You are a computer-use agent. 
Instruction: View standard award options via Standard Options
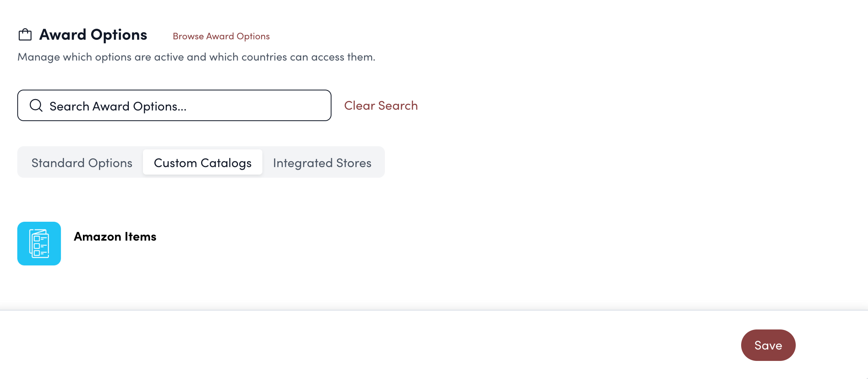(x=82, y=163)
